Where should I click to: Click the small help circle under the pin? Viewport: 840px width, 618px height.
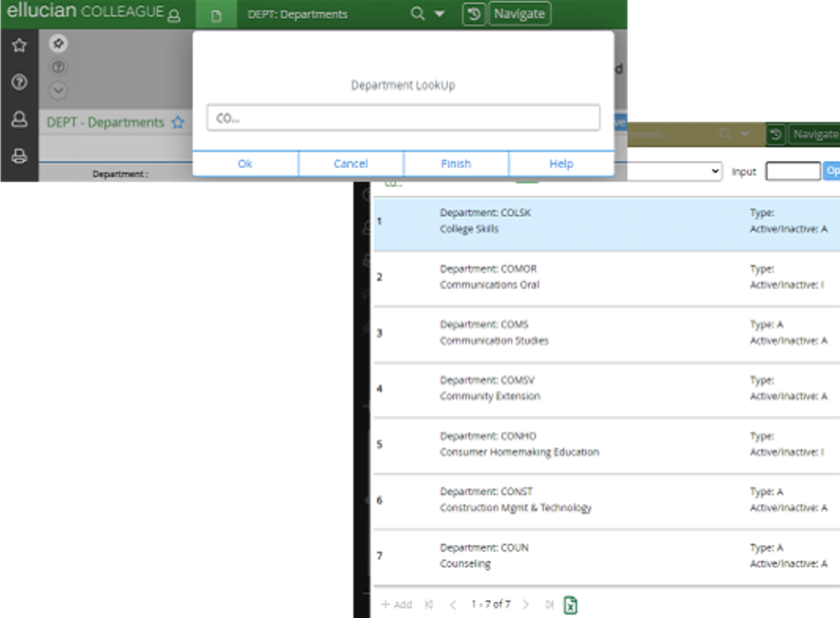tap(58, 67)
